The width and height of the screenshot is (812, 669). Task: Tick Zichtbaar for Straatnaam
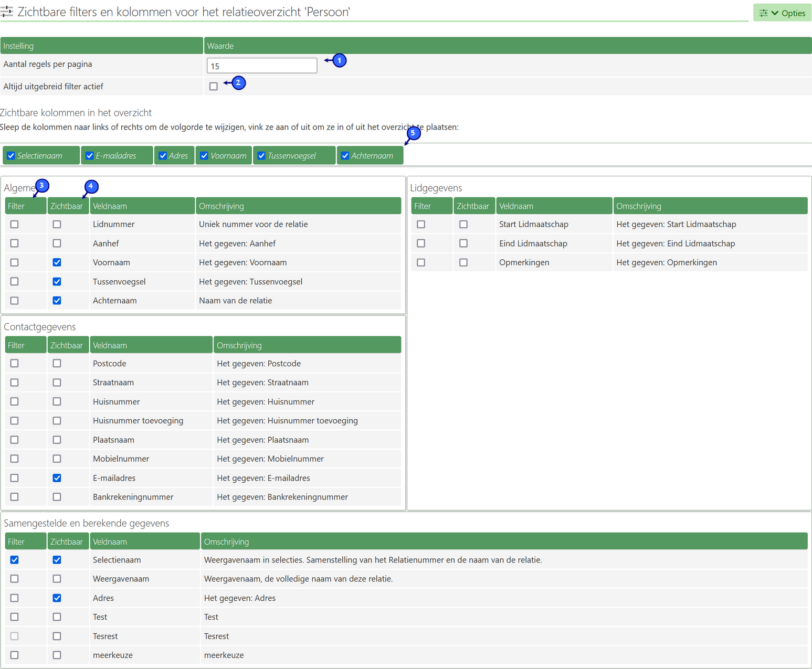click(57, 383)
